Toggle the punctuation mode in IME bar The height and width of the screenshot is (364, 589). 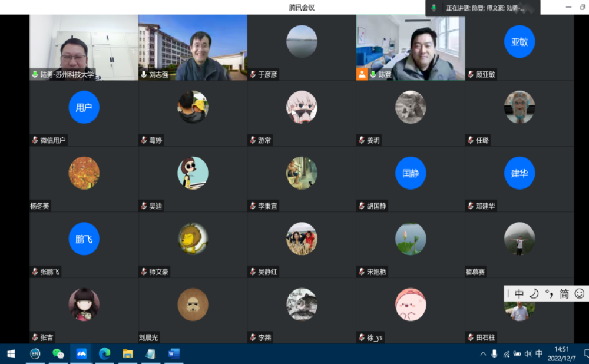[549, 293]
